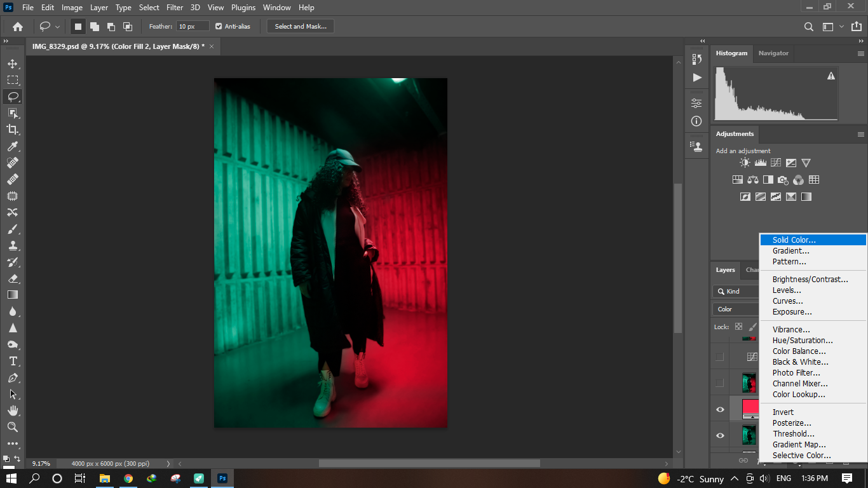The height and width of the screenshot is (488, 868).
Task: Select the Horizontal Type tool
Action: [13, 361]
